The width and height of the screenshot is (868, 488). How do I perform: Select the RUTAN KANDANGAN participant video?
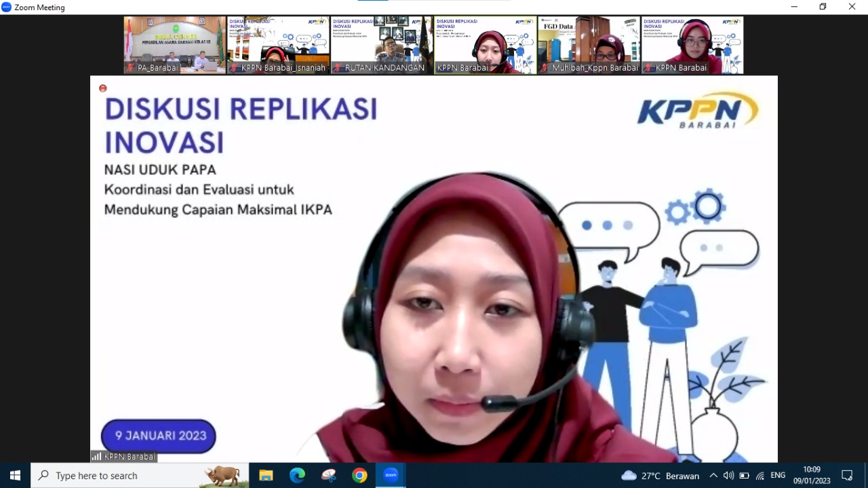click(382, 45)
